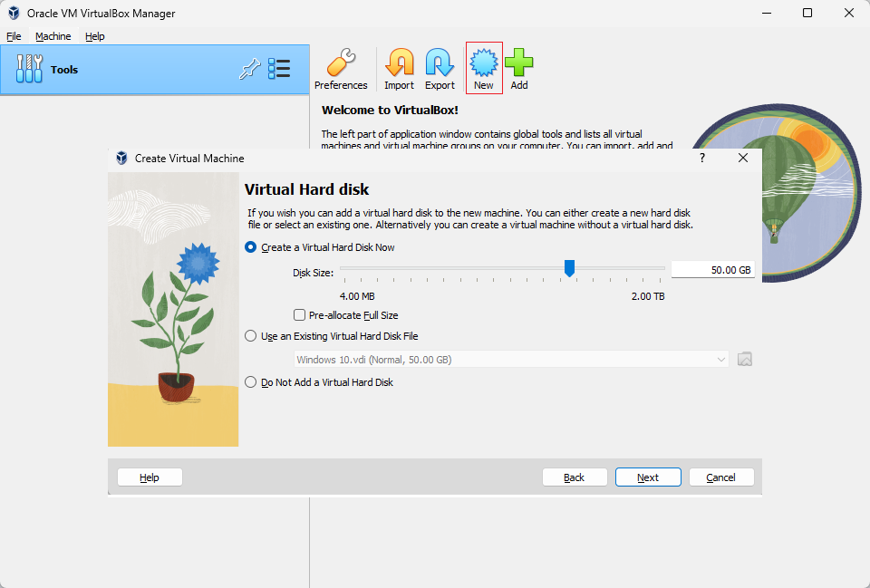Viewport: 870px width, 588px height.
Task: Click the Welcome to VirtualBox! heading
Action: coord(390,110)
